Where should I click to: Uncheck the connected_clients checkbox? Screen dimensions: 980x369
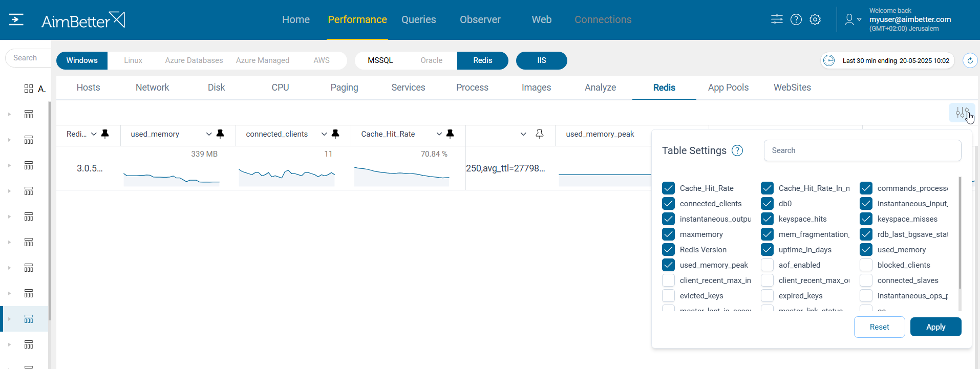[x=668, y=204]
